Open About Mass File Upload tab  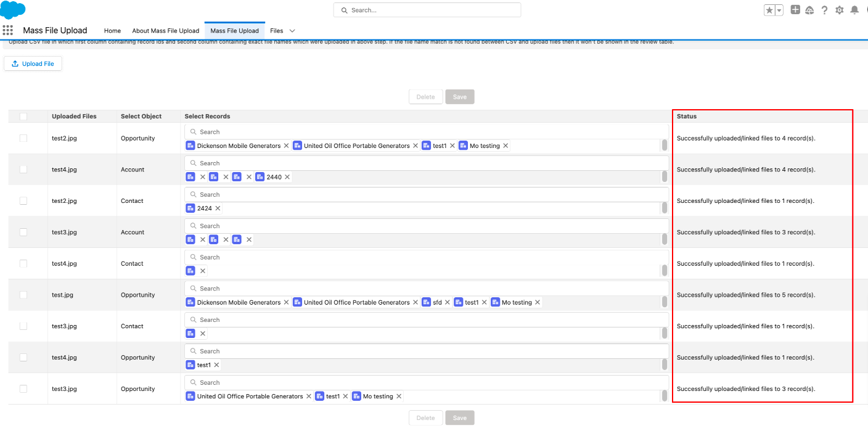(166, 31)
